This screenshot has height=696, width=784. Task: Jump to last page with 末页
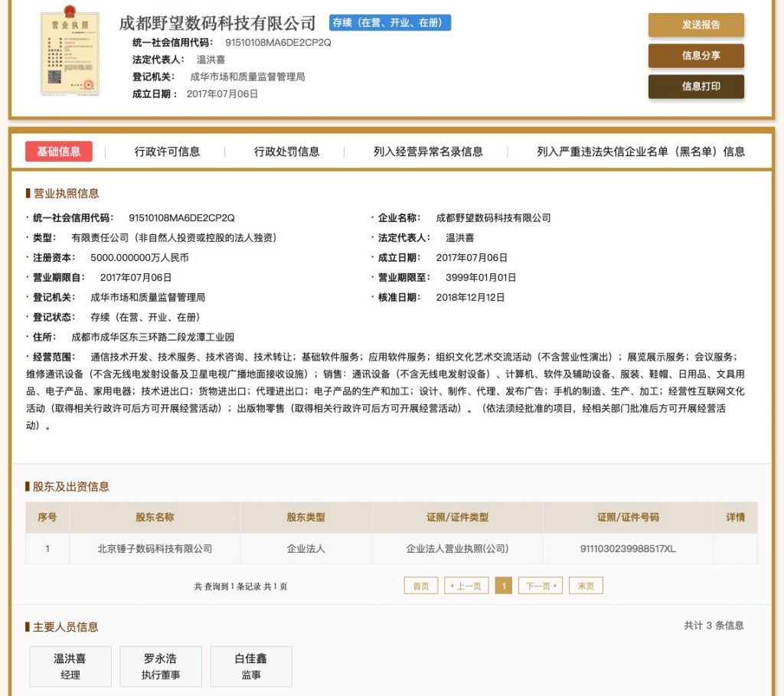[586, 586]
